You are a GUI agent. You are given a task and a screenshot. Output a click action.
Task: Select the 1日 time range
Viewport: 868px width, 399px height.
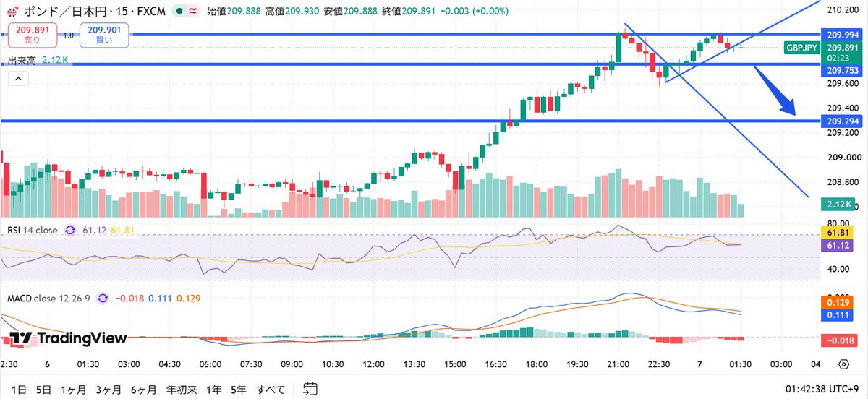point(18,389)
